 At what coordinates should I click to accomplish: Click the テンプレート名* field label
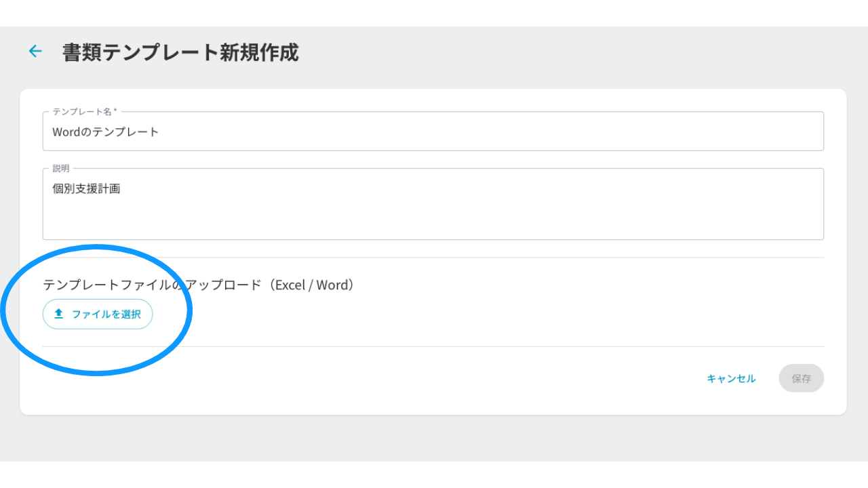click(x=85, y=111)
